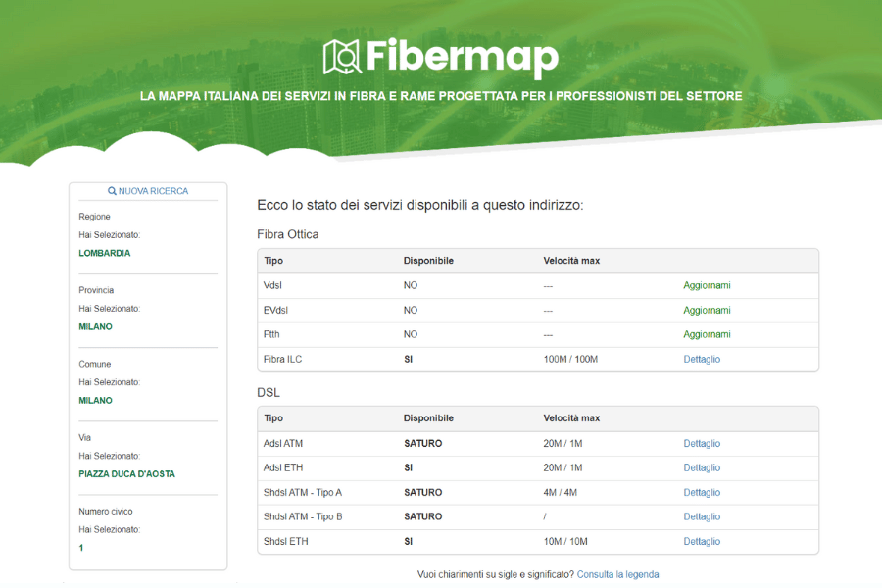Click the Shdsl ATM - Tipo A cell
This screenshot has width=882, height=588.
pyautogui.click(x=303, y=492)
